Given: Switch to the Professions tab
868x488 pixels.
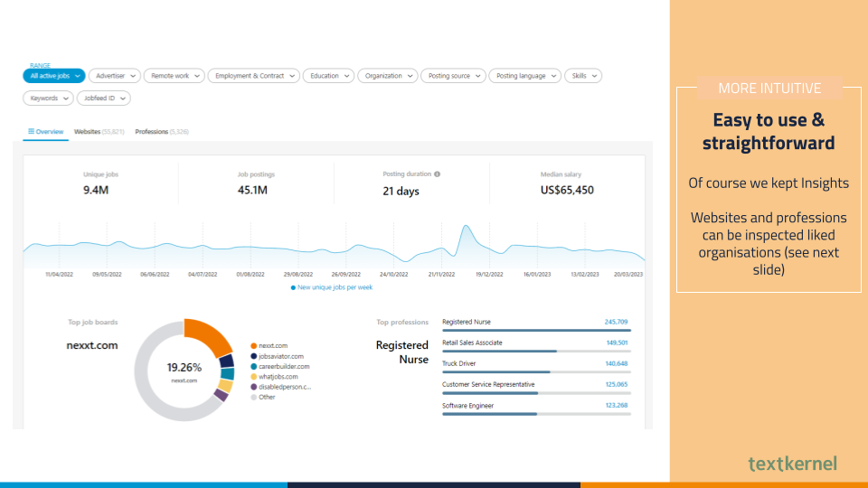Looking at the screenshot, I should pyautogui.click(x=161, y=132).
